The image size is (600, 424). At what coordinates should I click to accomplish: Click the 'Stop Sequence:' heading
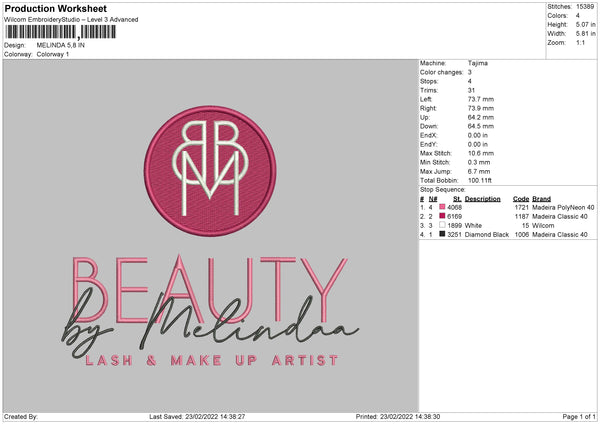click(443, 189)
